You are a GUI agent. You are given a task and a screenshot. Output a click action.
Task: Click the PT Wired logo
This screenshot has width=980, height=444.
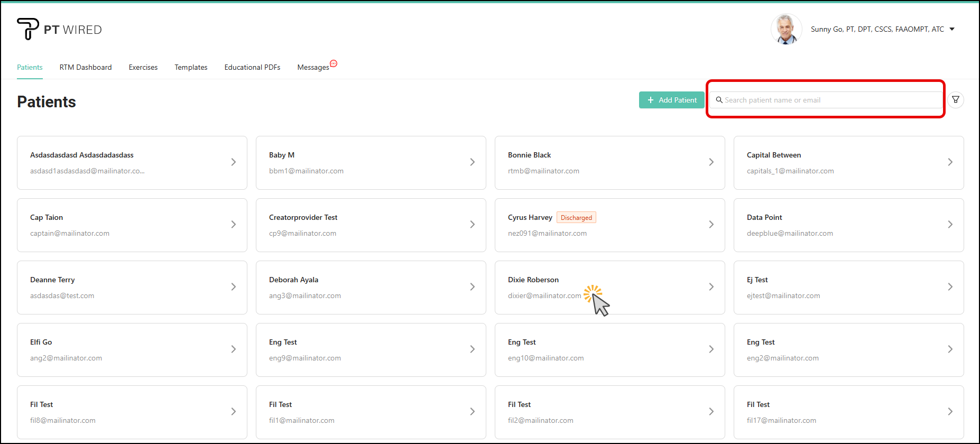pos(59,30)
